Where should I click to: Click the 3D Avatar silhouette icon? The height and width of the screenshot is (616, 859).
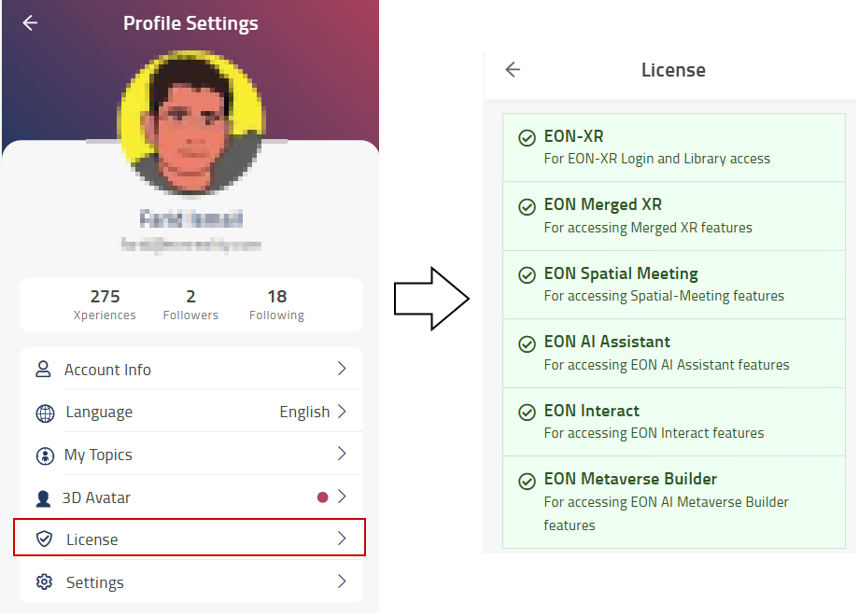click(43, 497)
